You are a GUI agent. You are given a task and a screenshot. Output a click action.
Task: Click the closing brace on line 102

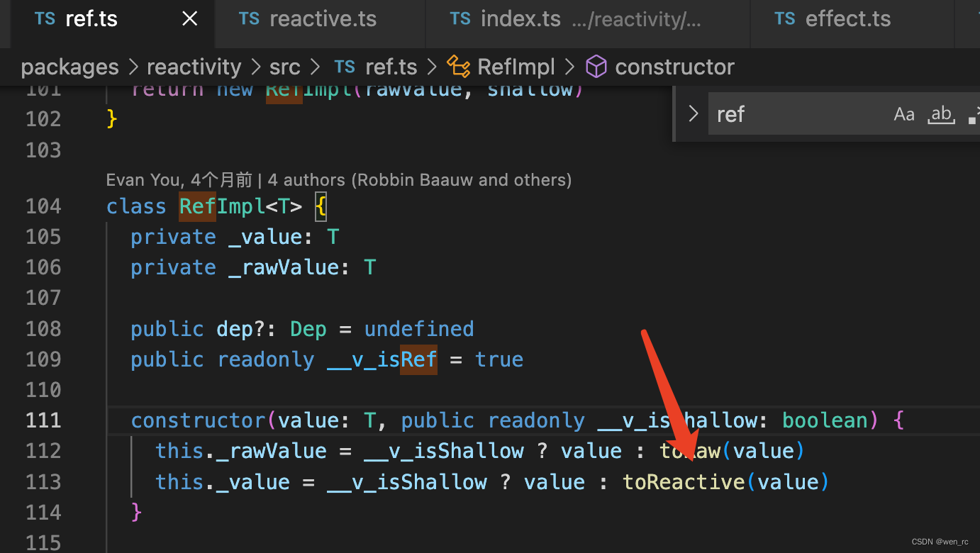pos(111,118)
